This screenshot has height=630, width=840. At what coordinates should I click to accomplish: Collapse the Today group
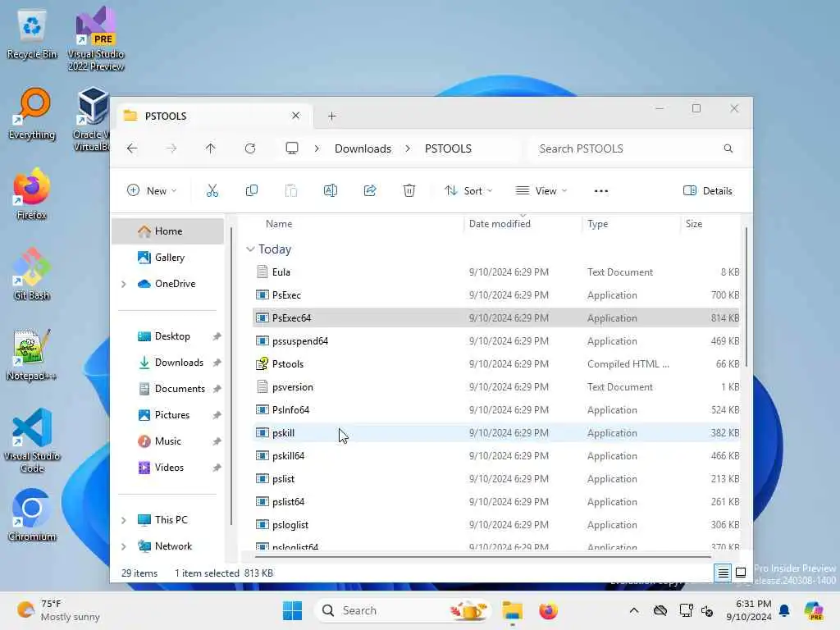tap(249, 249)
